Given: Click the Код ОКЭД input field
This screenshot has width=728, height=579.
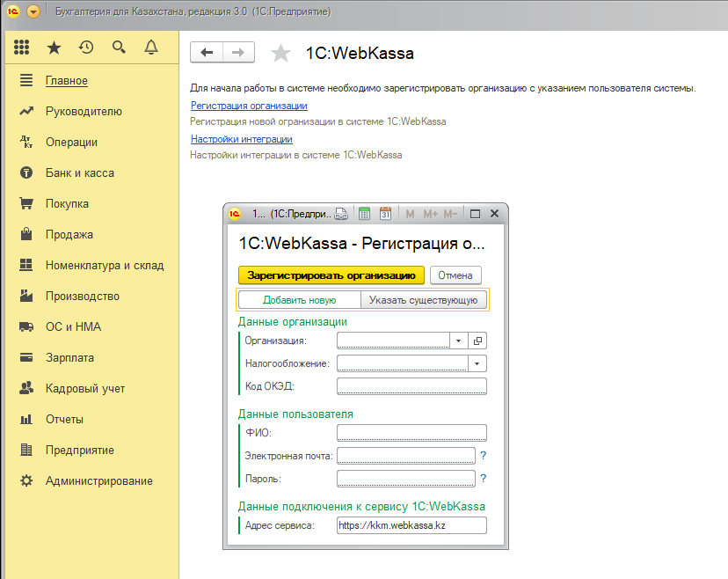Looking at the screenshot, I should click(411, 386).
